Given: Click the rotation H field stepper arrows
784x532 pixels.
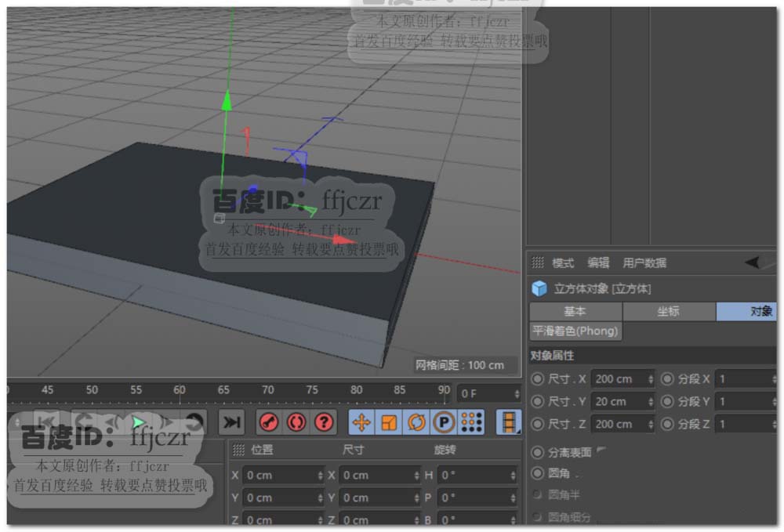Looking at the screenshot, I should 513,476.
